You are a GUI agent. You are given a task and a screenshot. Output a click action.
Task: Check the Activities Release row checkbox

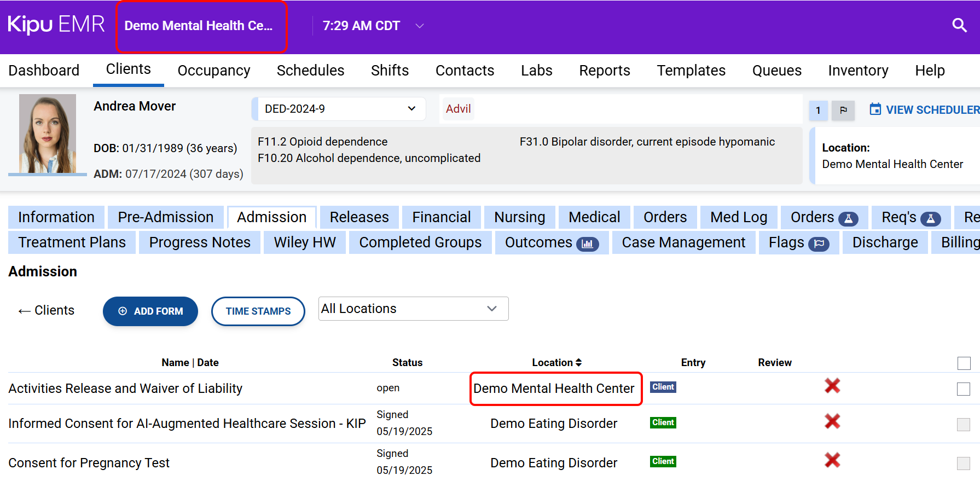[963, 389]
